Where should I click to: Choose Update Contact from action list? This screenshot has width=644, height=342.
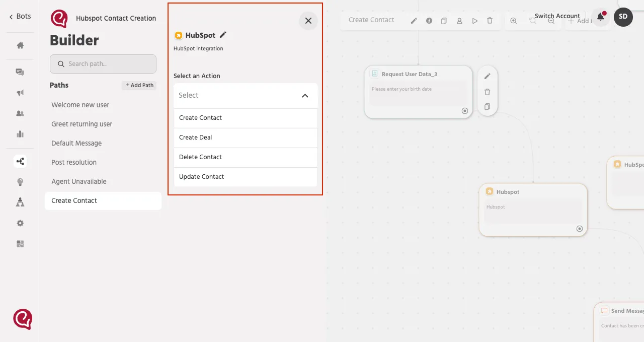click(x=246, y=177)
